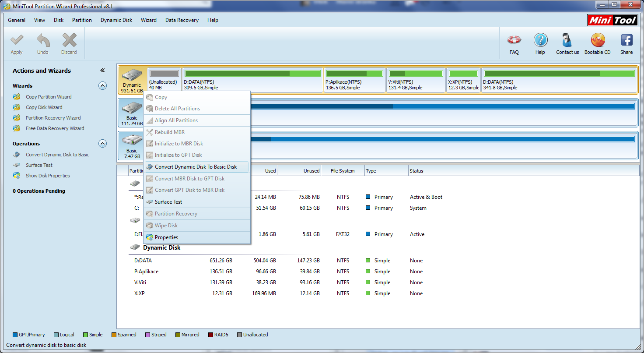Screen dimensions: 644x353
Task: Select the X:XP volume block in disk map
Action: click(463, 80)
